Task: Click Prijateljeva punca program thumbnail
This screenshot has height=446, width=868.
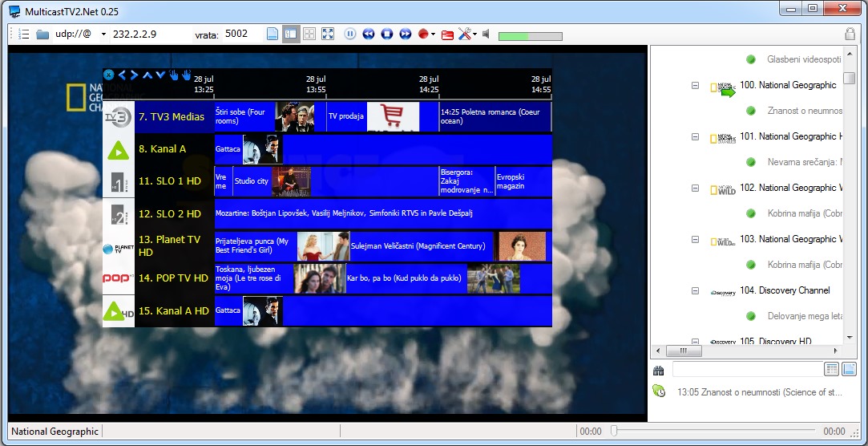Action: [x=323, y=246]
